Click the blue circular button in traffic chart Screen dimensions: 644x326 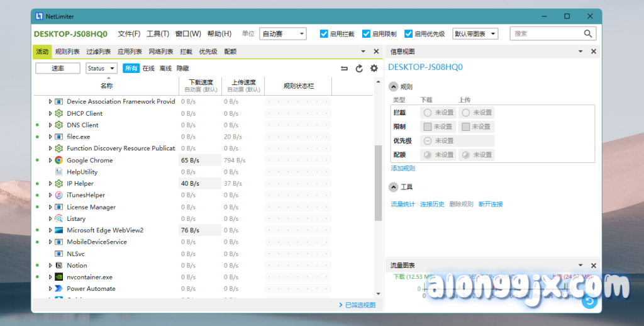(589, 301)
